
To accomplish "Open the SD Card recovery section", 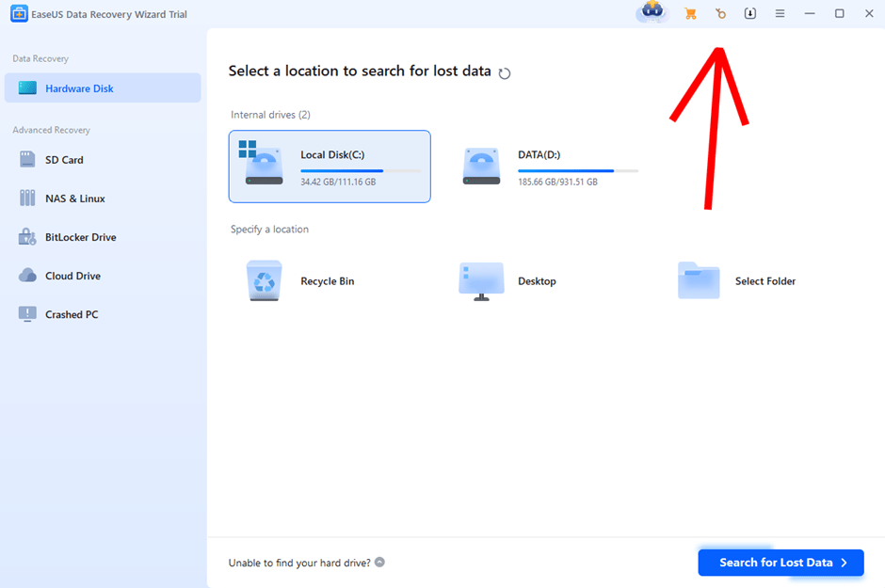I will click(103, 160).
